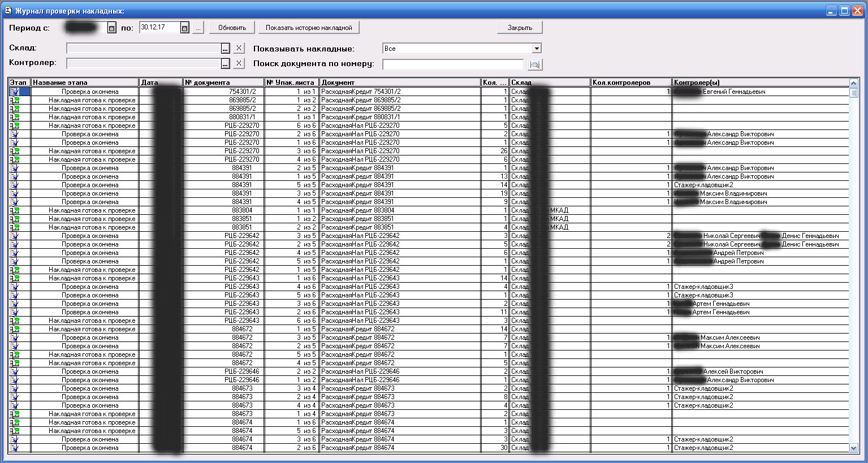Screen dimensions: 868x463
Task: Open Контролер selection with ellipsis button
Action: click(225, 63)
